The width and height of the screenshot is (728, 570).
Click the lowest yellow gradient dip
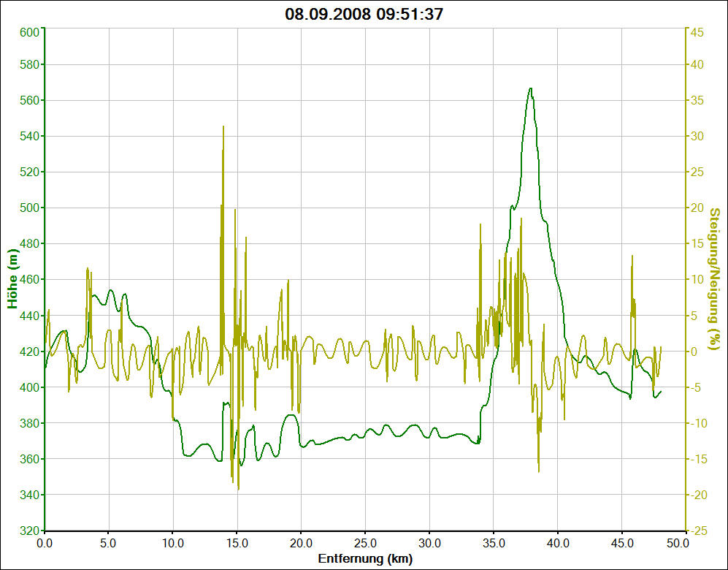[x=238, y=488]
